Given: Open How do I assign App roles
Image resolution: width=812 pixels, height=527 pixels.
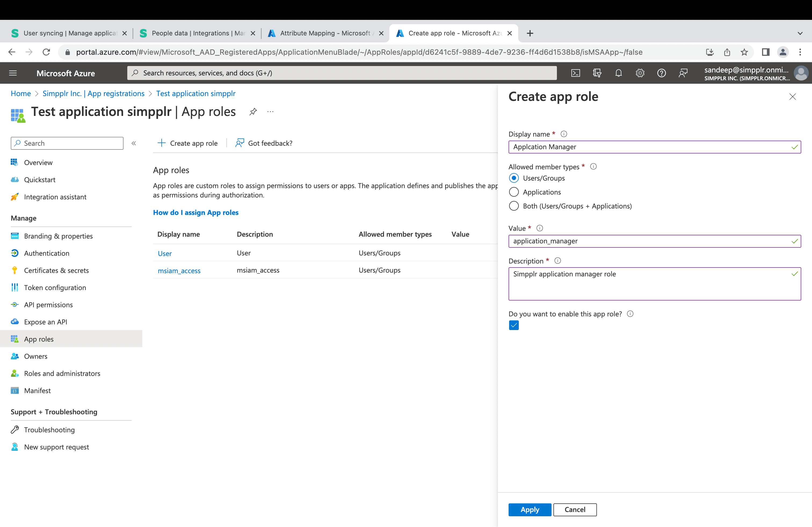Looking at the screenshot, I should [x=195, y=212].
